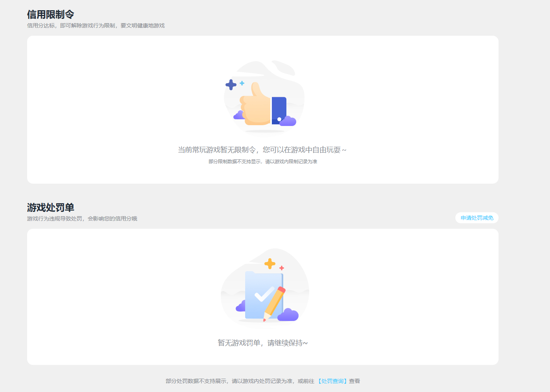Click text 部分限制数据不支持显示
The width and height of the screenshot is (550, 392).
tap(235, 162)
